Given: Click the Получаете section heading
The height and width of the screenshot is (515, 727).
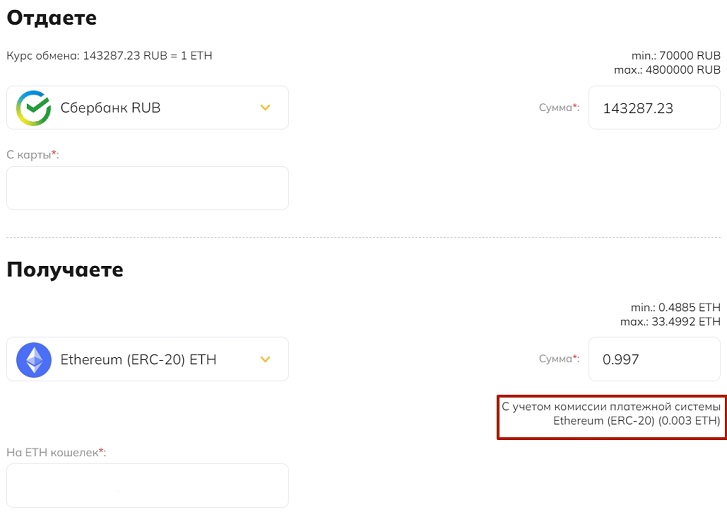Looking at the screenshot, I should click(65, 270).
